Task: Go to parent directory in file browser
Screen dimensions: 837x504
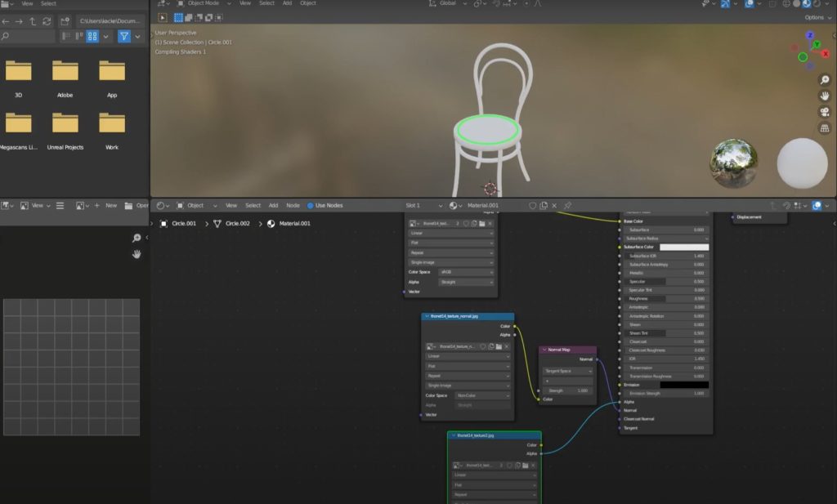Action: pos(33,21)
